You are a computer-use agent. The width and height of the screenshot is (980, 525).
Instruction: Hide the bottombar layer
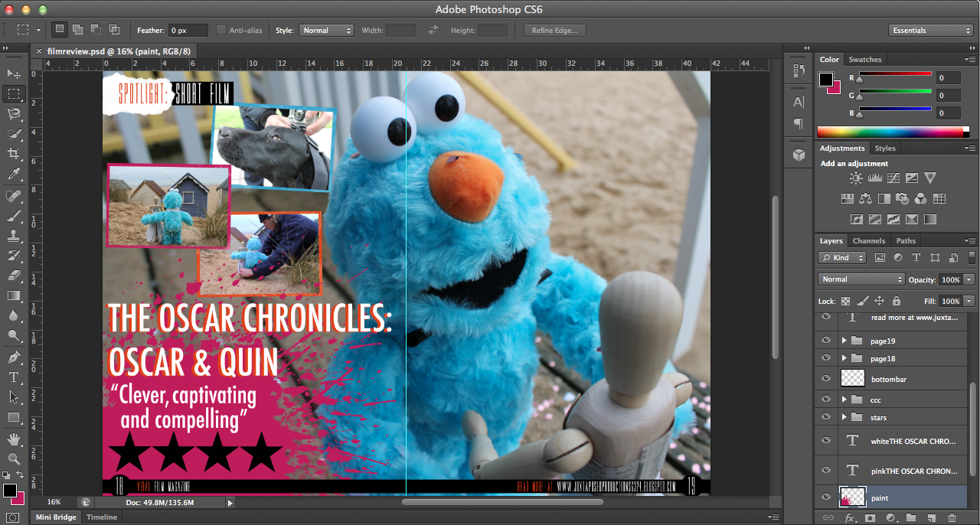coord(825,378)
